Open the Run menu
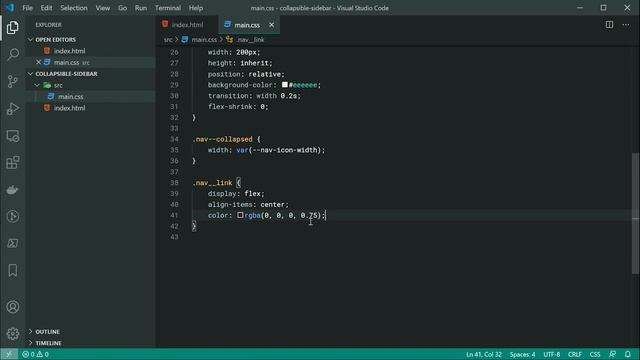Viewport: 640px width, 360px height. (140, 8)
